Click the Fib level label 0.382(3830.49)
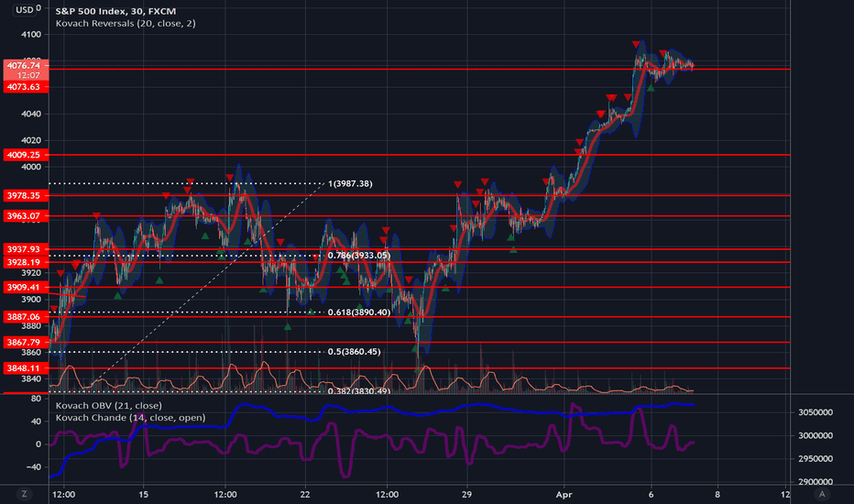The width and height of the screenshot is (854, 504). click(359, 390)
